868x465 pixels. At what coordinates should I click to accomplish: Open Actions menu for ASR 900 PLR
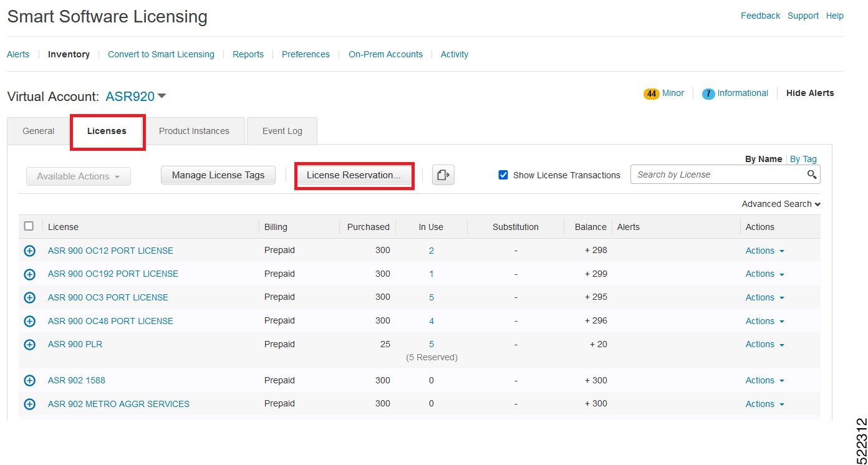point(764,344)
